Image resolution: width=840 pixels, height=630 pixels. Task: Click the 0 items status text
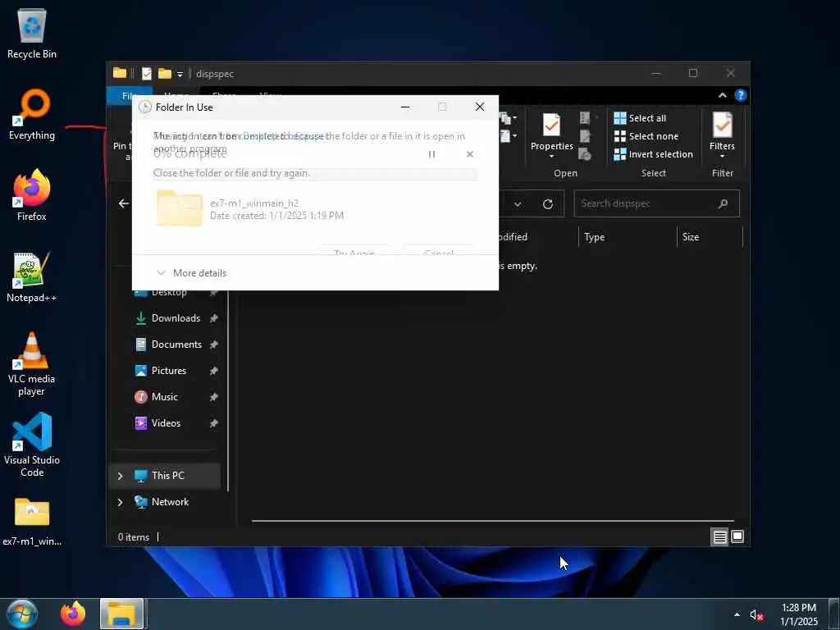click(x=134, y=537)
